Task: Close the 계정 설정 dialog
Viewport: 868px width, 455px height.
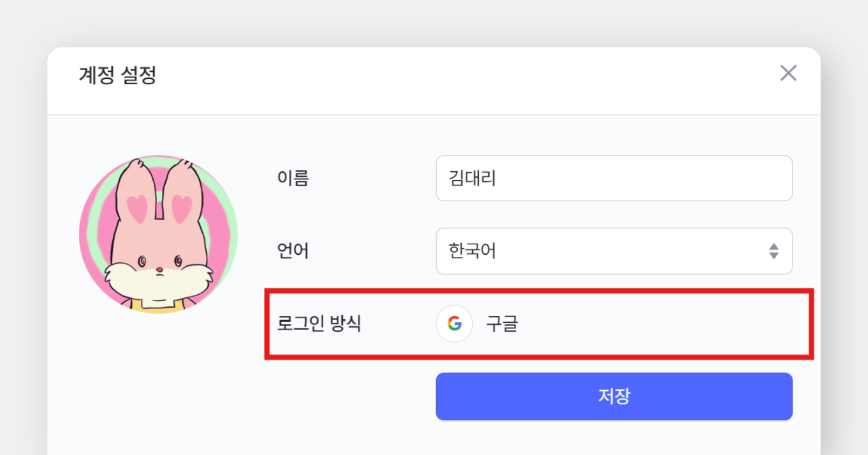Action: pyautogui.click(x=788, y=73)
